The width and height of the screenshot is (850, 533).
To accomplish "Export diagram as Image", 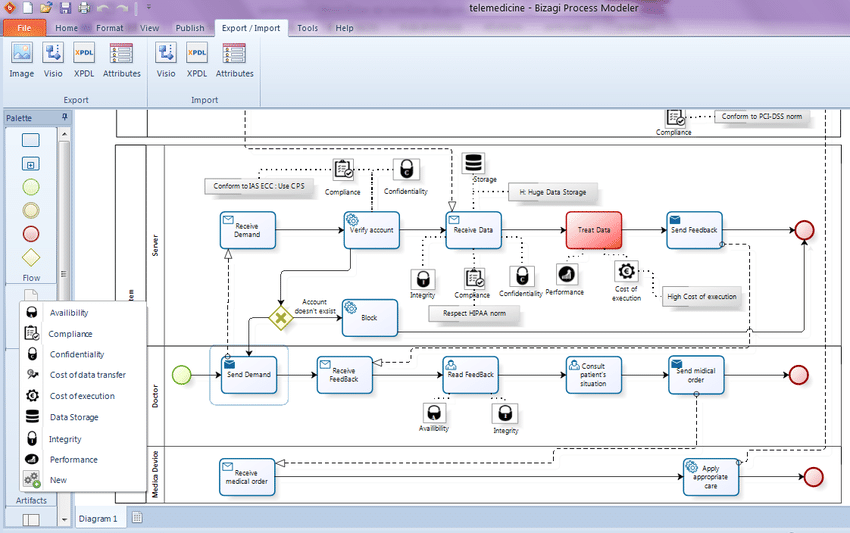I will (22, 60).
